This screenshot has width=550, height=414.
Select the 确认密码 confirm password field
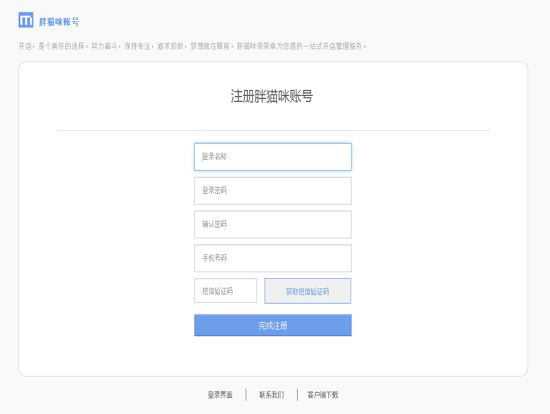[273, 225]
